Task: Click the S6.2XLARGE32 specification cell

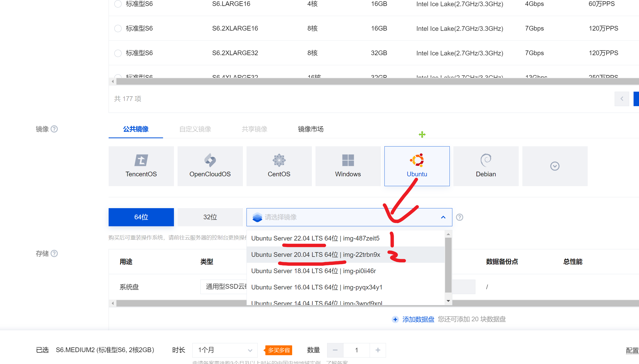Action: click(x=235, y=53)
